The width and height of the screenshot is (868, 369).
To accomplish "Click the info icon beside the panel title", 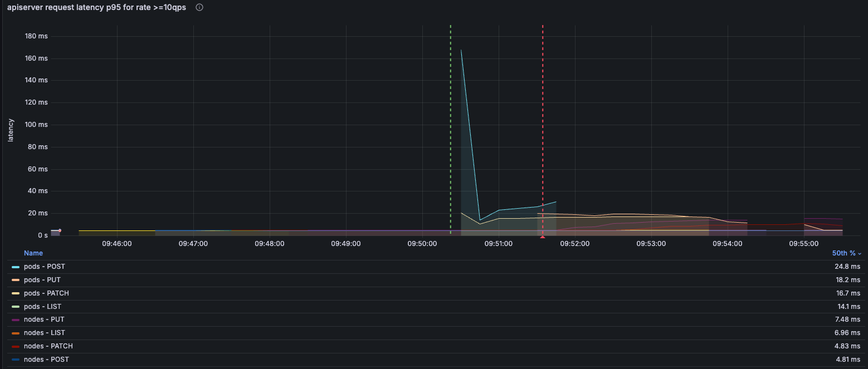I will pyautogui.click(x=199, y=8).
